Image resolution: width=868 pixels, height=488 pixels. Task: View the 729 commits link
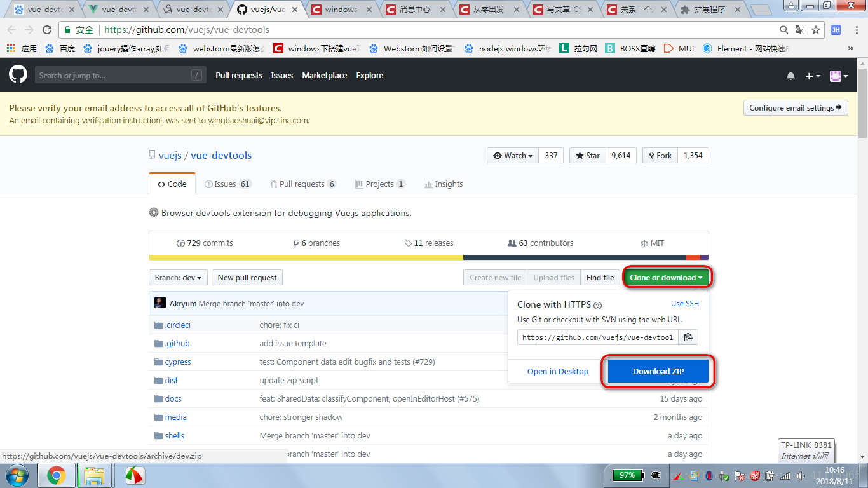205,243
